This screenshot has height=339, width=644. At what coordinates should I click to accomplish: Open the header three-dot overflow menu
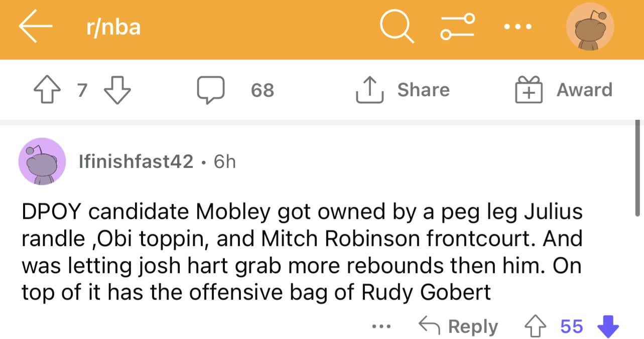(517, 27)
